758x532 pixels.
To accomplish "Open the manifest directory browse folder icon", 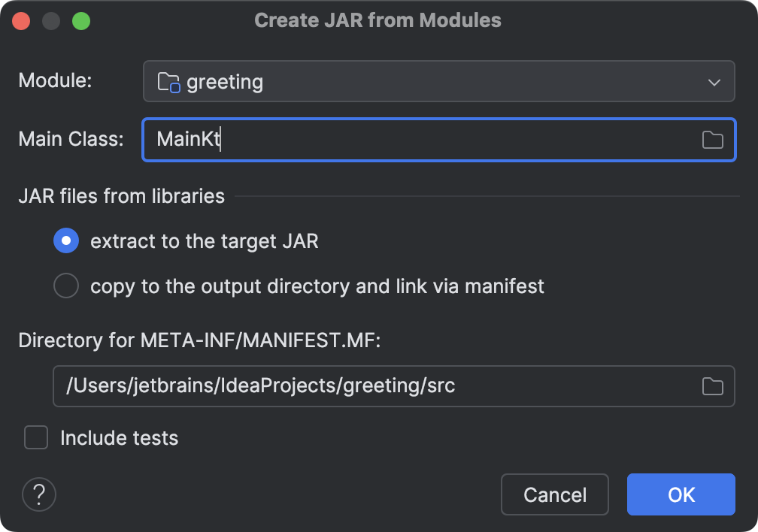I will click(x=712, y=386).
